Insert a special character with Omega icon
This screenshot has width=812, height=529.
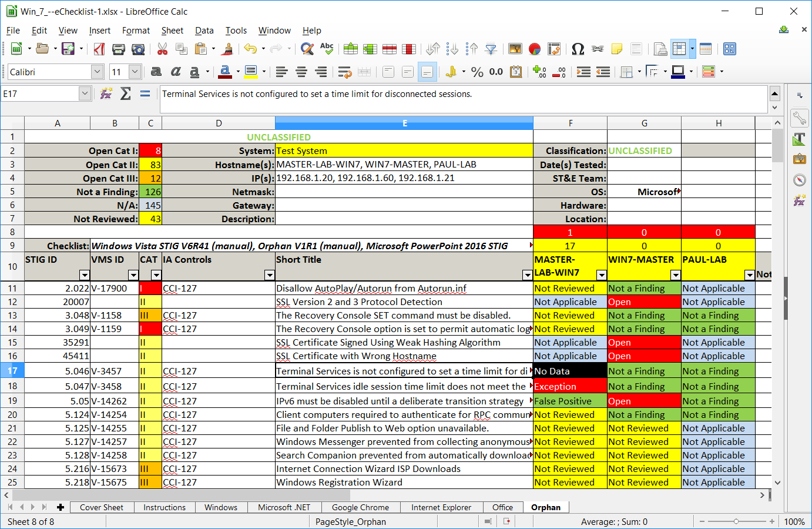[578, 49]
